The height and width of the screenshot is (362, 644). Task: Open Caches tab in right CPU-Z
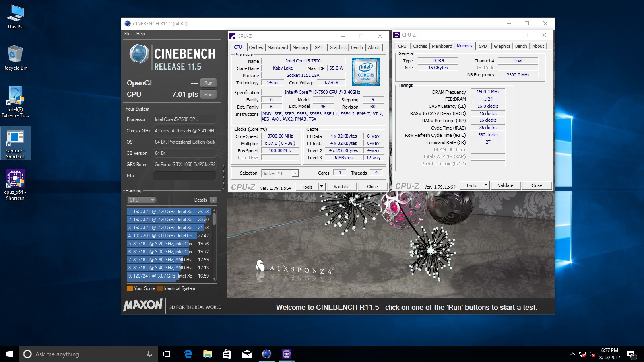(x=420, y=46)
